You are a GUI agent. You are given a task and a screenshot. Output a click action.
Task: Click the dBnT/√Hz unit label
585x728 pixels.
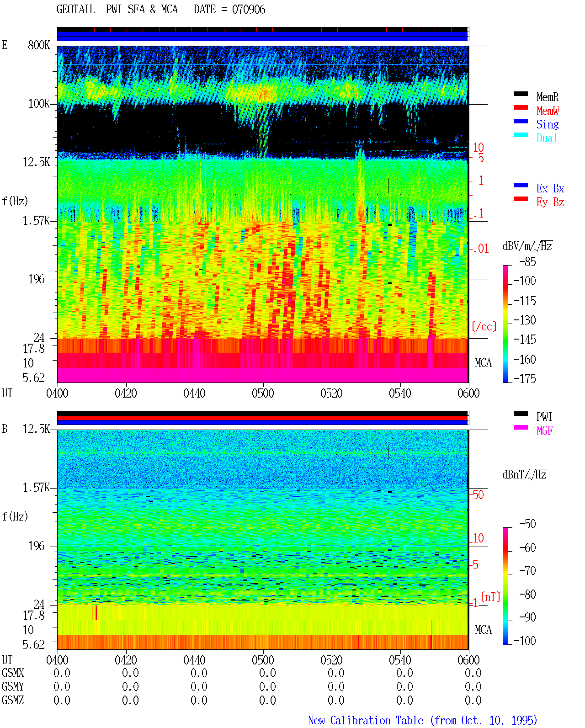525,474
